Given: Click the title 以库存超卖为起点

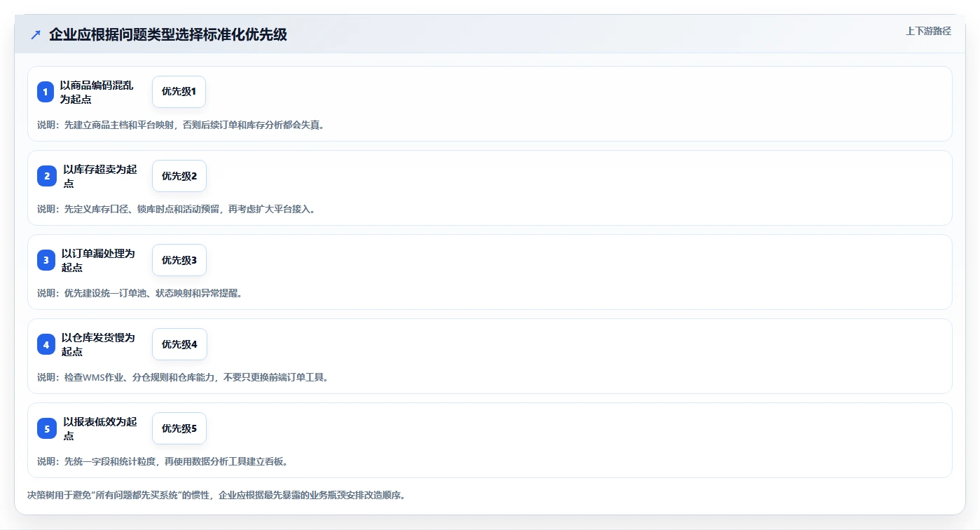Looking at the screenshot, I should [x=100, y=176].
